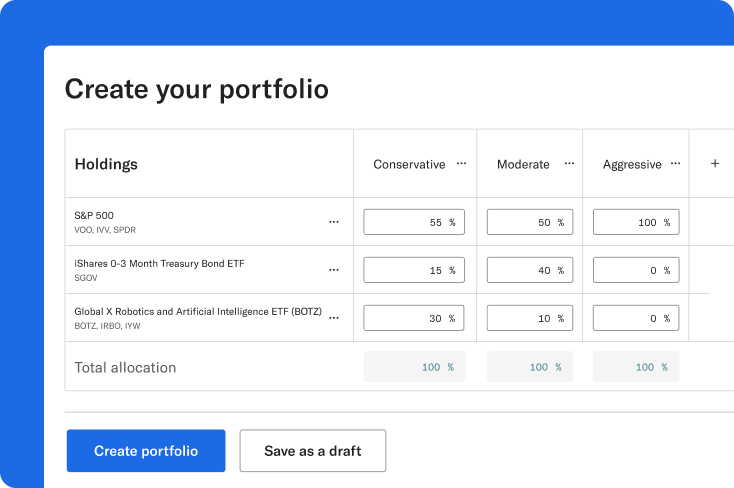Open Global X Robotics ETF row options

click(x=334, y=318)
